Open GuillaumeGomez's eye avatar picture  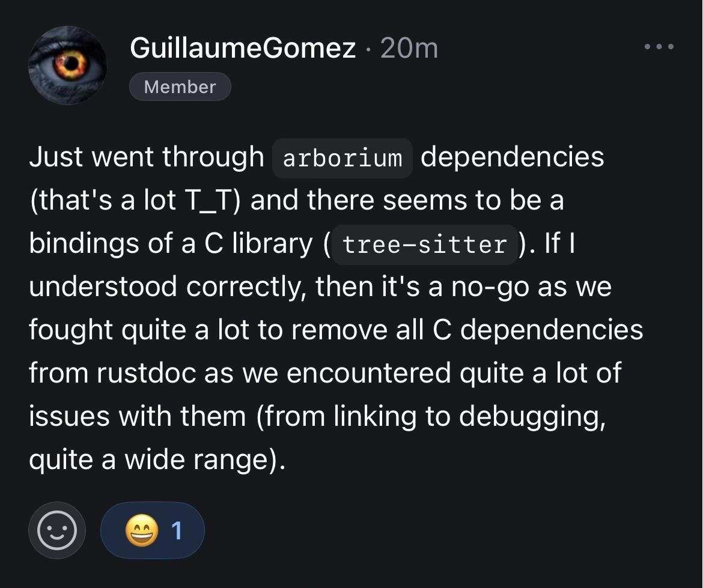click(x=67, y=66)
